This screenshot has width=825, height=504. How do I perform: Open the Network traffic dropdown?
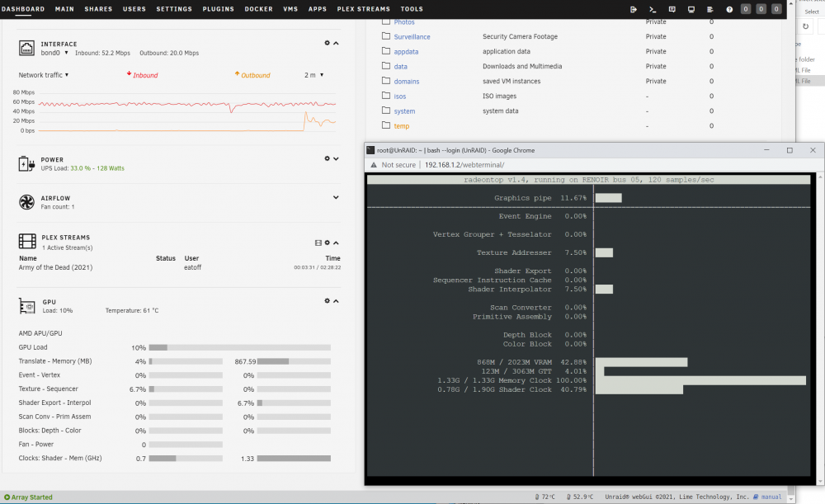pyautogui.click(x=43, y=75)
